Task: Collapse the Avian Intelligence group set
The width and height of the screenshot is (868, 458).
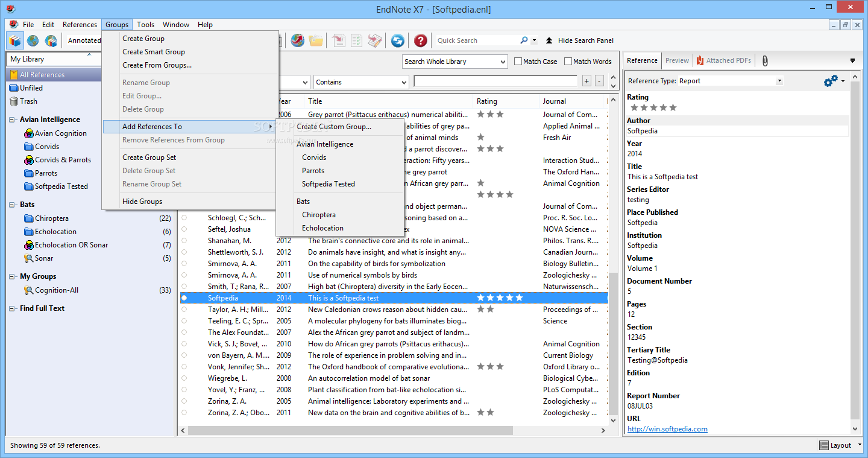Action: tap(13, 119)
